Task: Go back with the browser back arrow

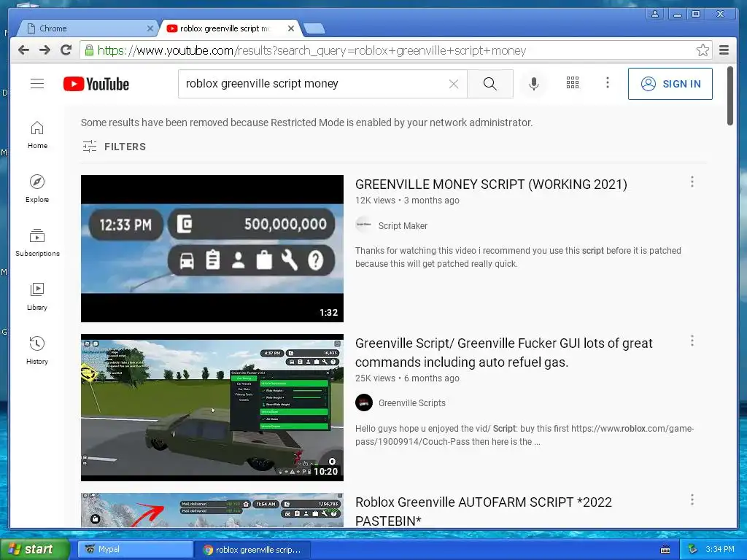Action: (x=23, y=50)
